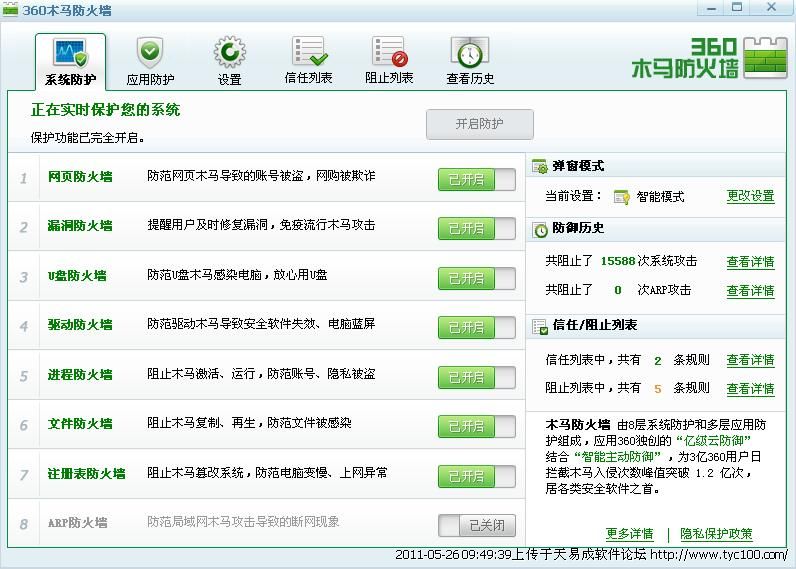Toggle the 注册表防火墙 switch
The height and width of the screenshot is (569, 796).
(477, 477)
